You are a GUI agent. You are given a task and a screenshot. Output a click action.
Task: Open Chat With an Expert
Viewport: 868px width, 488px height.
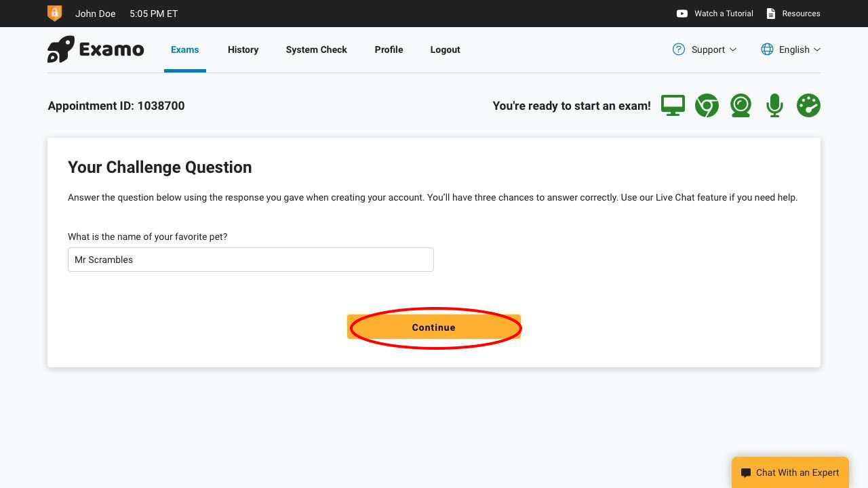(790, 472)
